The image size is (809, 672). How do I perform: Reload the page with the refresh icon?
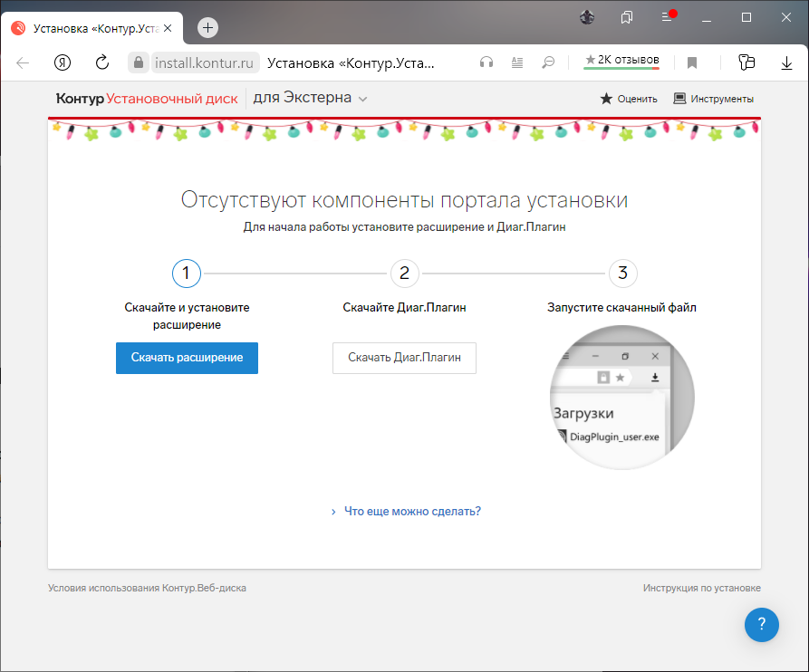[102, 62]
